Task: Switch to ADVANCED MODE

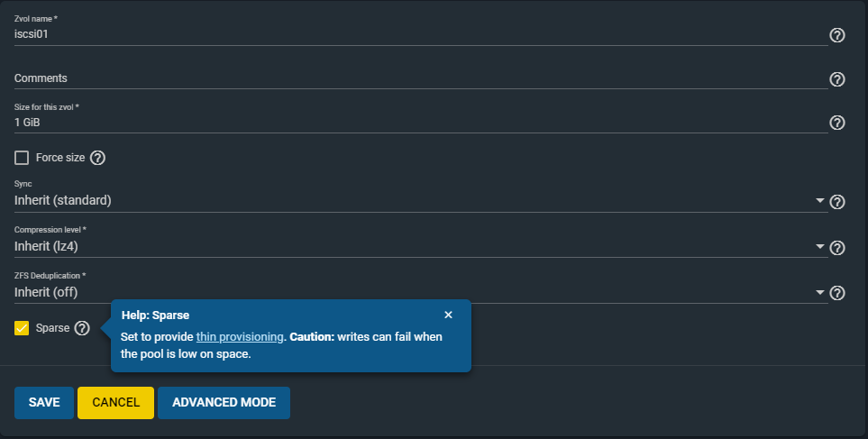Action: pyautogui.click(x=224, y=402)
